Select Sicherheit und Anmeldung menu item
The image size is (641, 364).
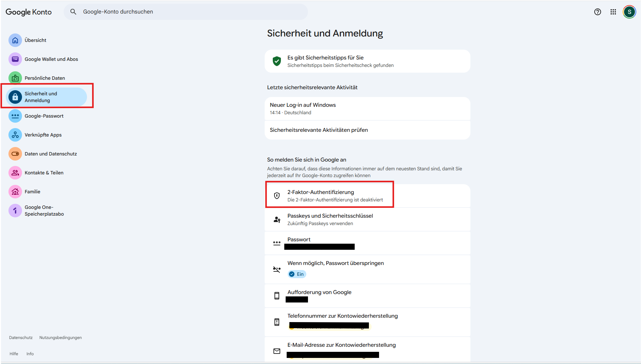(46, 97)
